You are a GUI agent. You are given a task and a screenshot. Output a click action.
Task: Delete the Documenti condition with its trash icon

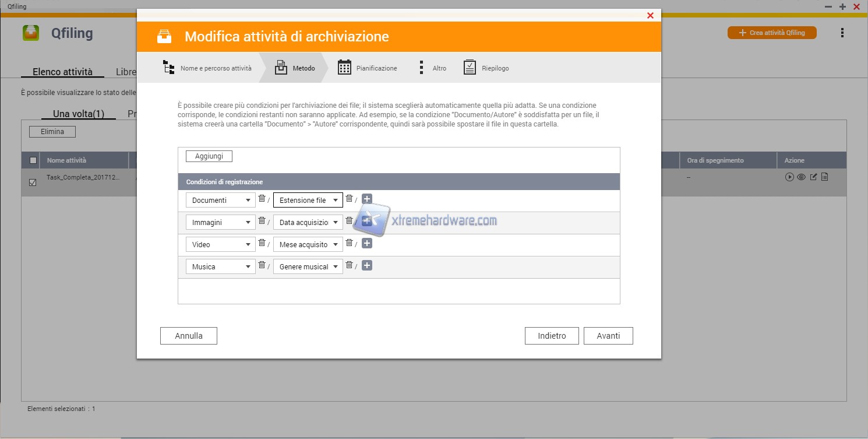tap(262, 199)
